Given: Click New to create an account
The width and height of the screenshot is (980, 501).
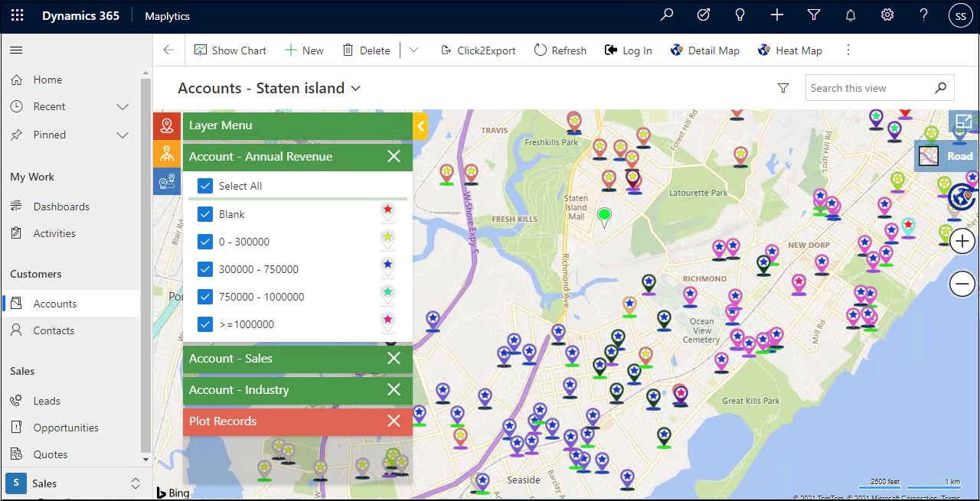Looking at the screenshot, I should [x=304, y=50].
